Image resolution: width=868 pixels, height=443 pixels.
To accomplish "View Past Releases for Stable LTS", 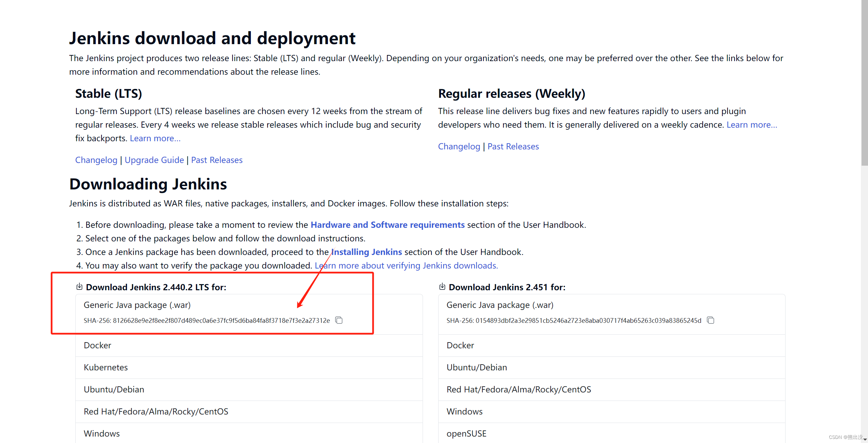I will [217, 160].
